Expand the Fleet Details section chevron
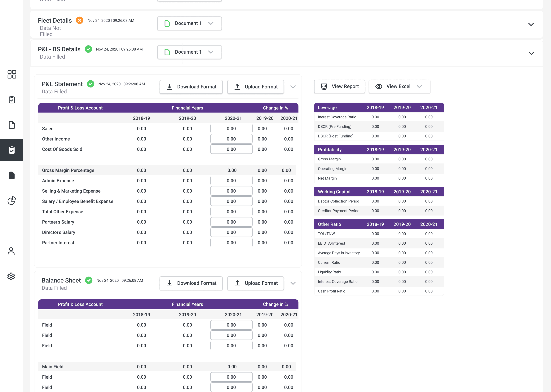The width and height of the screenshot is (551, 392). coord(531,24)
